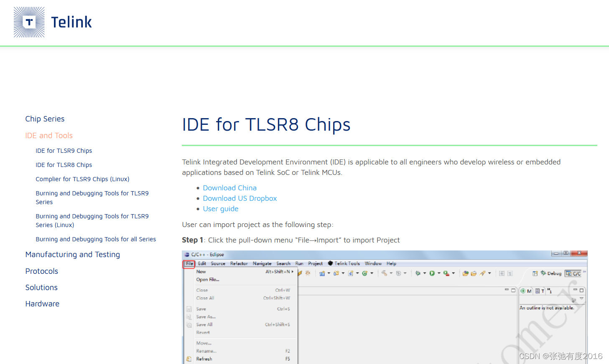609x364 pixels.
Task: Open IDE for TLSR8 Chips sidebar link
Action: click(64, 165)
